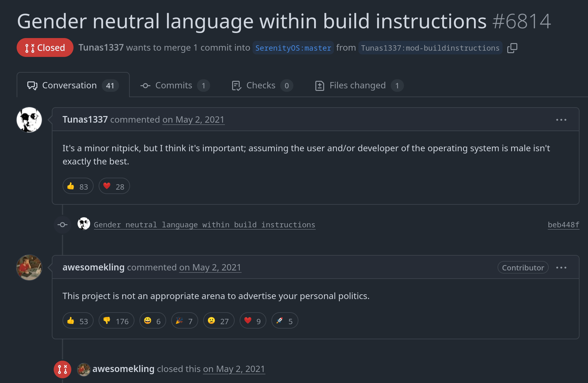588x383 pixels.
Task: Open the kebab menu on Tunas1337's comment
Action: coord(562,119)
